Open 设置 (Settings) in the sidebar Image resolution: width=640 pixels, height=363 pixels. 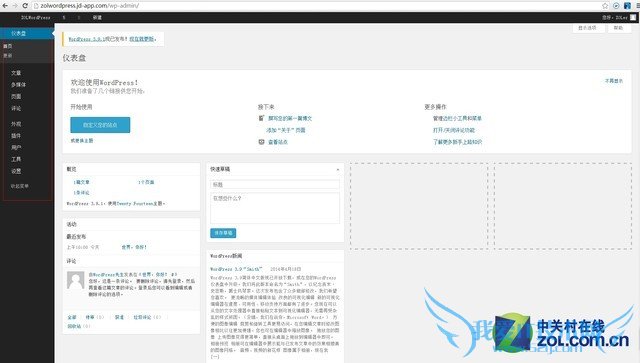point(16,171)
